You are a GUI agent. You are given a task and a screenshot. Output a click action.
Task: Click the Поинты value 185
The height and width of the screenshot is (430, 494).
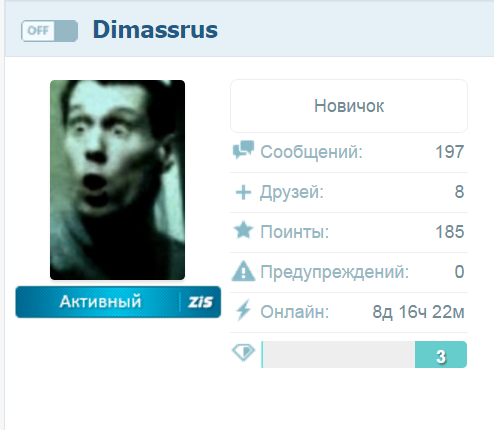coord(450,232)
